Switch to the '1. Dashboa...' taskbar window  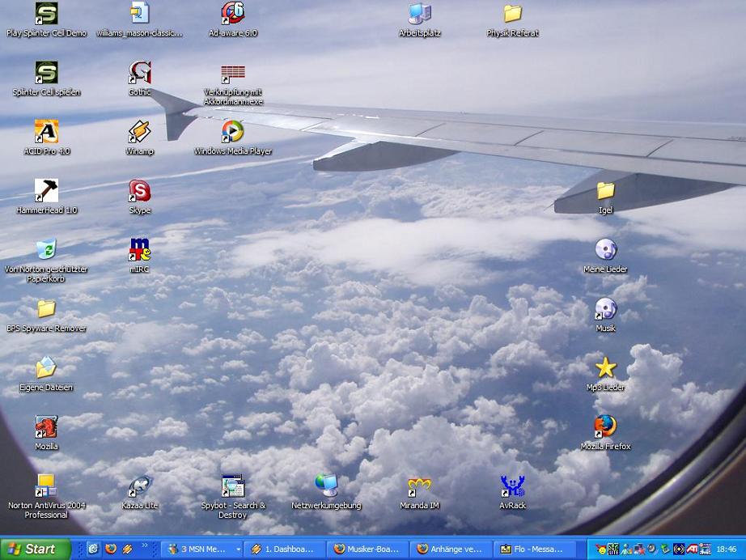[285, 549]
